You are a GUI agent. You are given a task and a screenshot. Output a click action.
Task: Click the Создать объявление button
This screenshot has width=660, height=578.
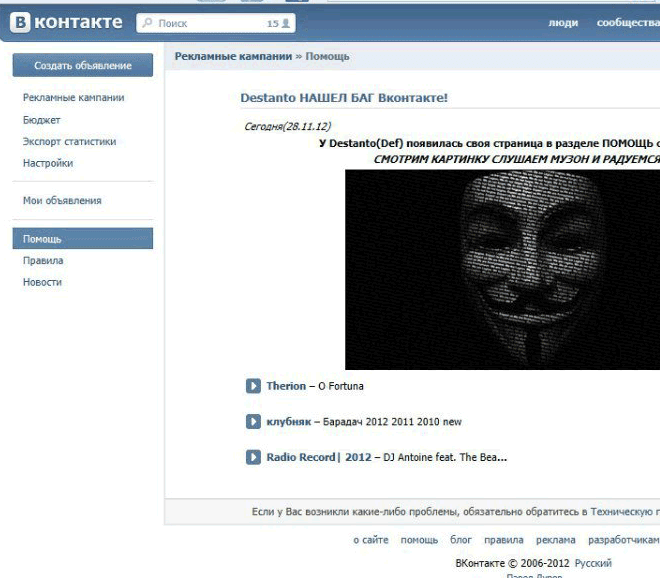click(x=83, y=65)
